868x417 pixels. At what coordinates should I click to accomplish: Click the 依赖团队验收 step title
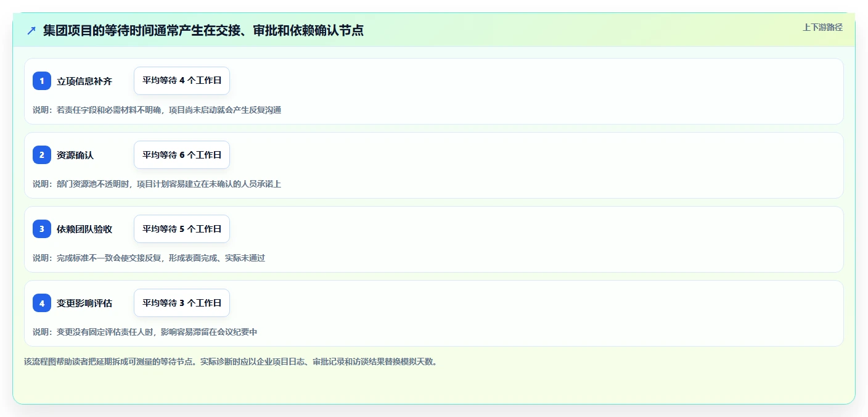[84, 229]
